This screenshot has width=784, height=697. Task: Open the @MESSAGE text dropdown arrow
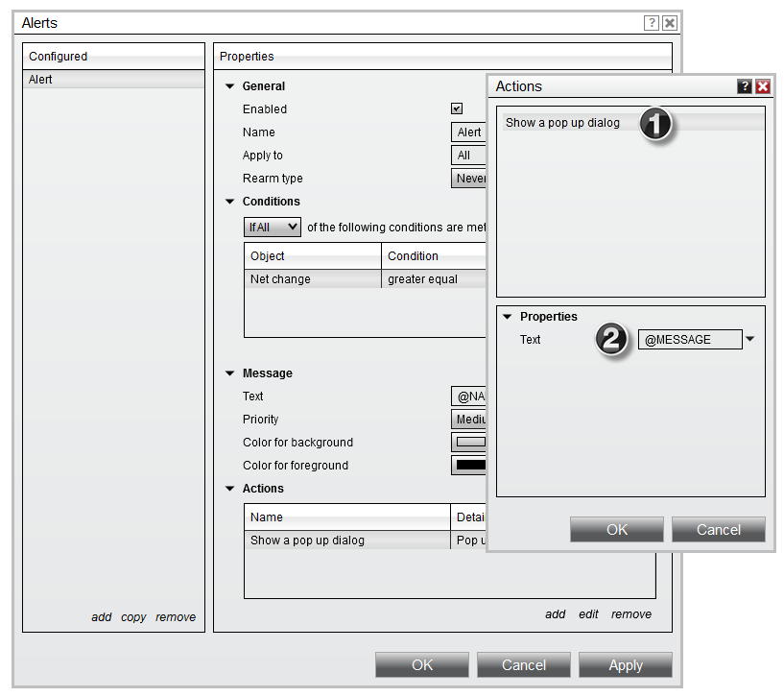(750, 339)
